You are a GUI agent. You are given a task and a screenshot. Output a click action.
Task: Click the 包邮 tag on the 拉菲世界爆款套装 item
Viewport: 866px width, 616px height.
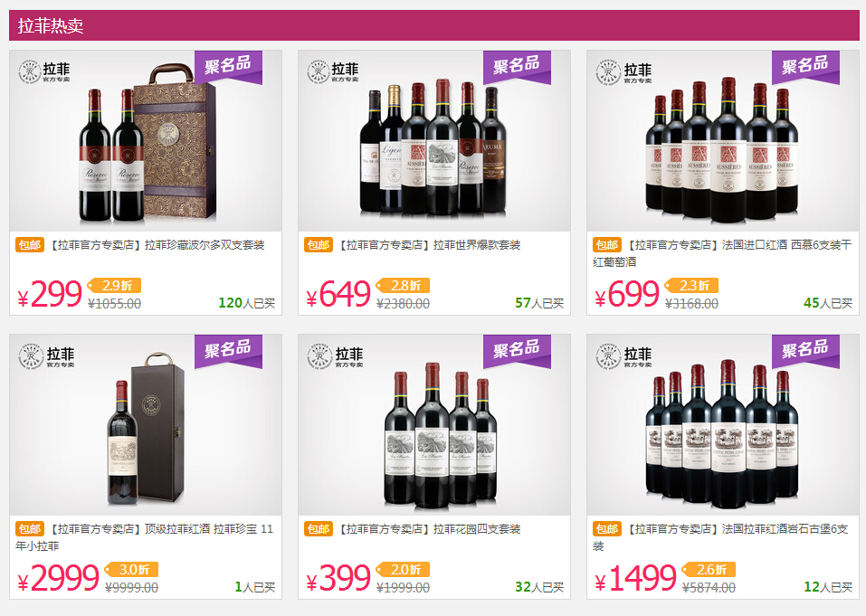319,244
